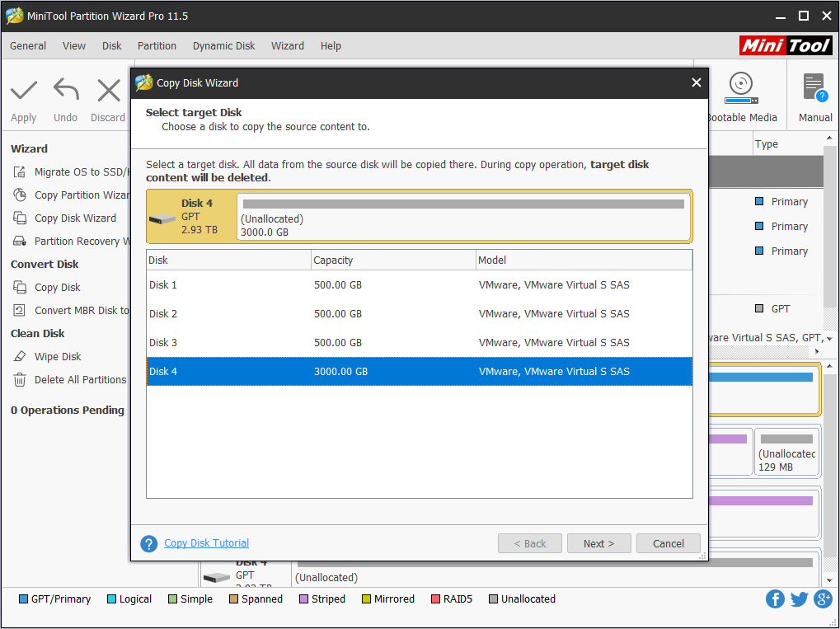
Task: Click the disk map scrollbar down arrow
Action: click(829, 580)
